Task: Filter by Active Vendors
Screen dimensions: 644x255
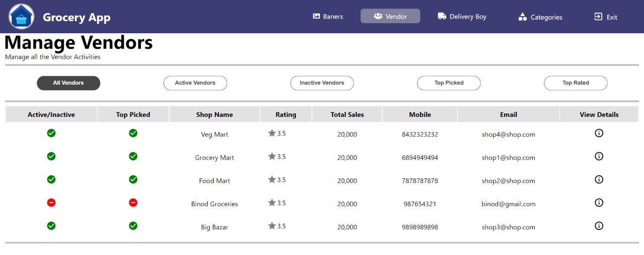Action: (x=195, y=83)
